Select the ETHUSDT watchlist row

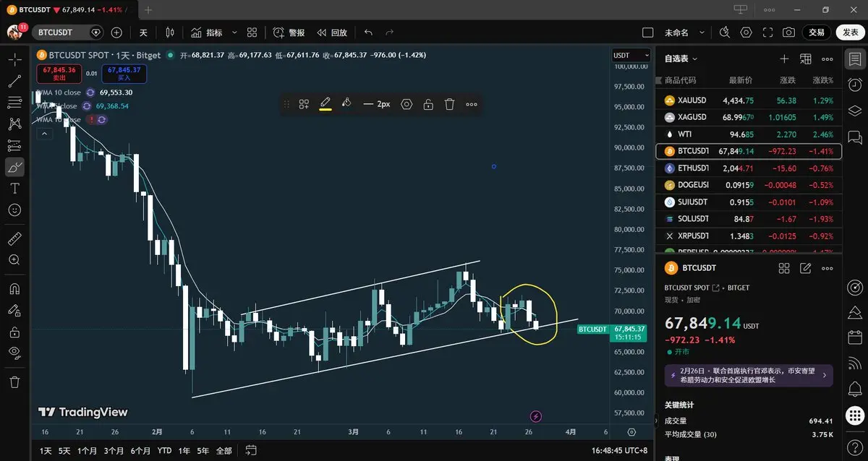(x=749, y=168)
